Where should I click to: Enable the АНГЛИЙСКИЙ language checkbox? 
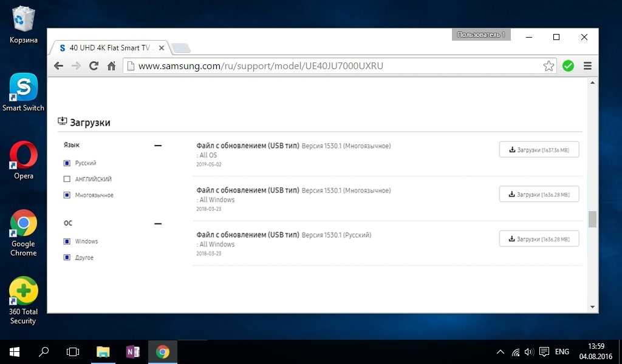pyautogui.click(x=67, y=180)
